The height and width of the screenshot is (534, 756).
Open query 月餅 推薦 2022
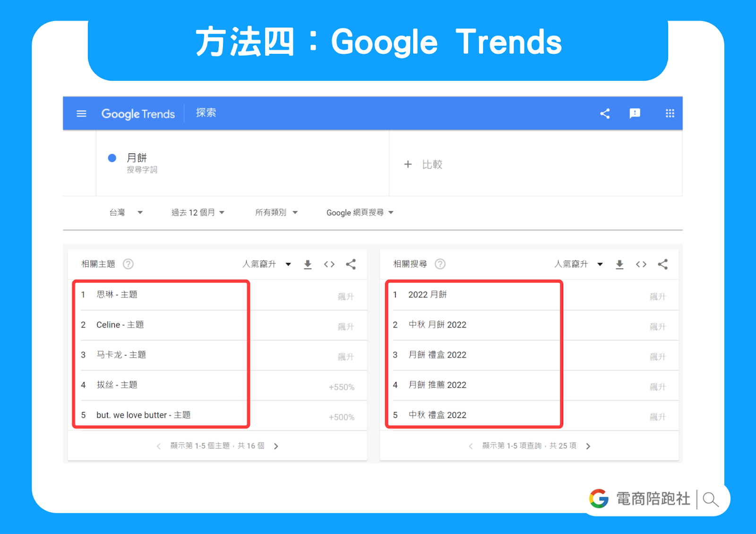click(438, 385)
